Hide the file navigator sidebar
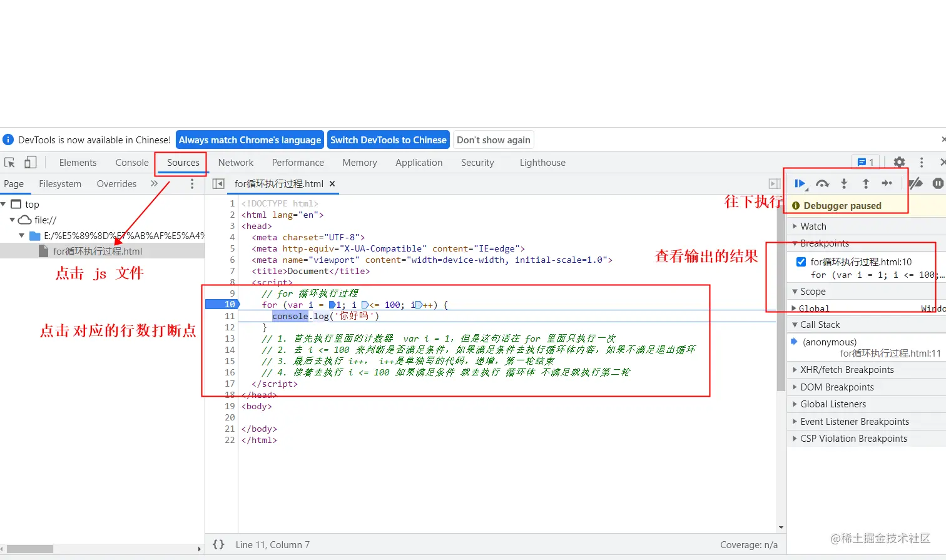 point(218,184)
